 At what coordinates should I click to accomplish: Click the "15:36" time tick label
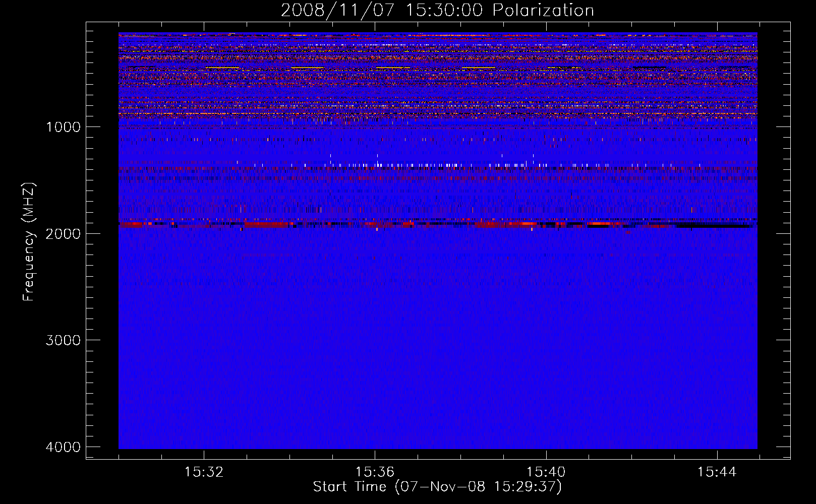[375, 472]
